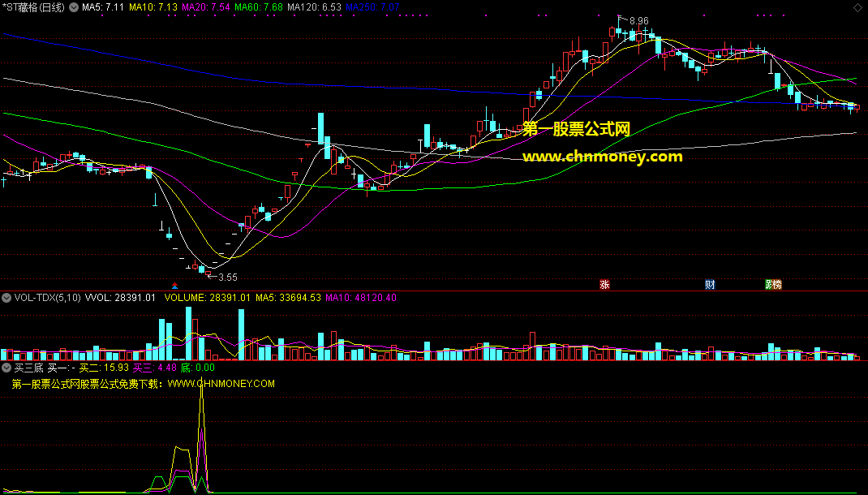Click the blue 财 financial marker icon
868x495 pixels.
711,285
